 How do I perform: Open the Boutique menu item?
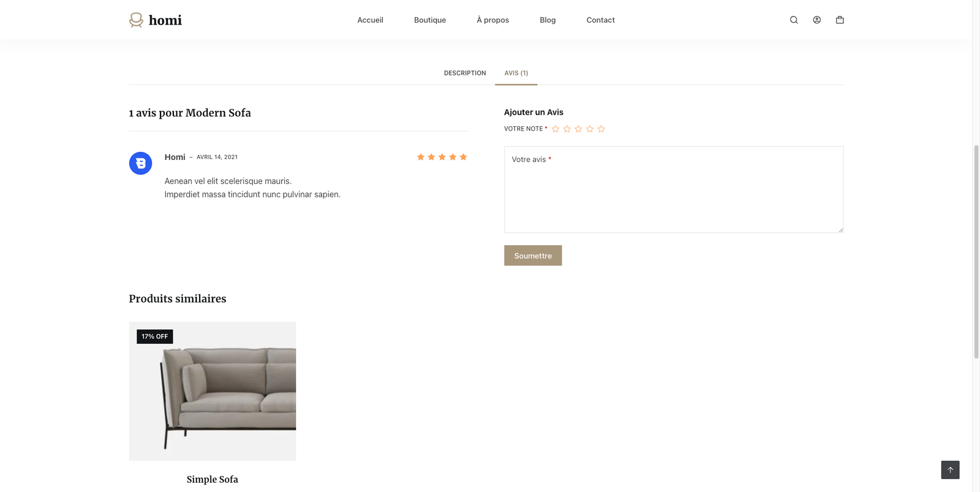click(430, 20)
